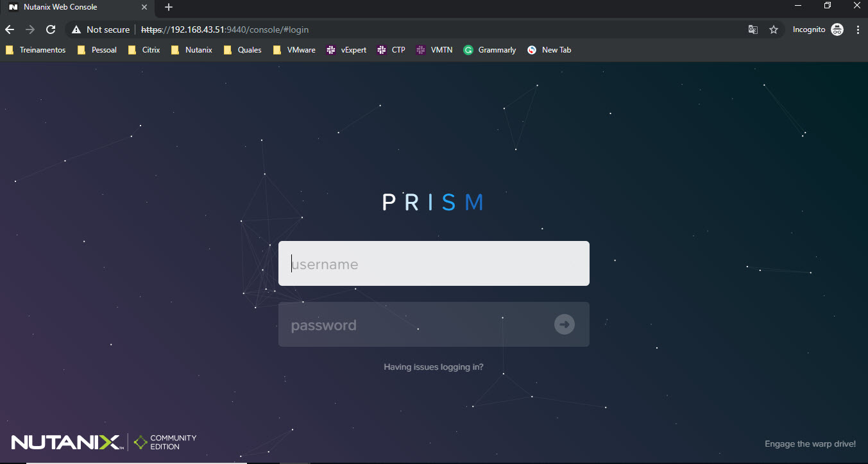Close the Nutanix Web Console tab

click(x=144, y=7)
